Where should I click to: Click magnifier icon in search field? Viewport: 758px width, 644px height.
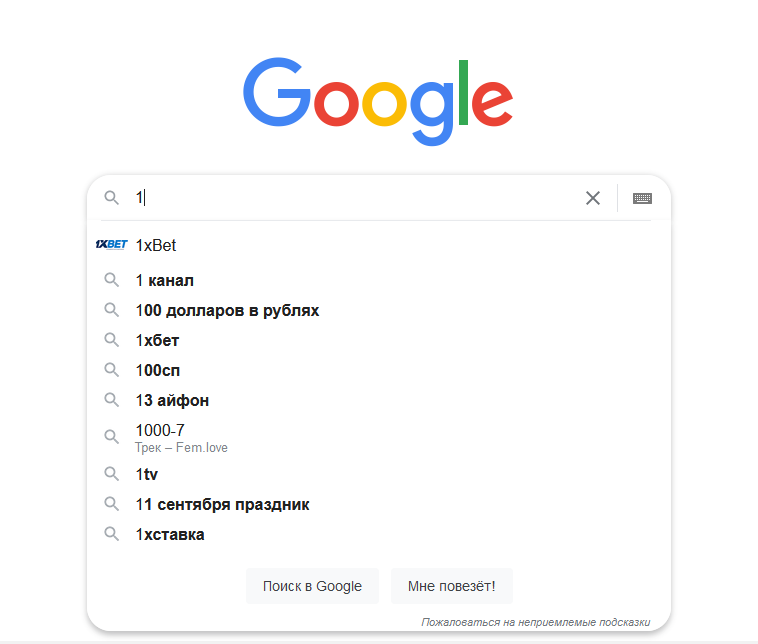pos(112,197)
